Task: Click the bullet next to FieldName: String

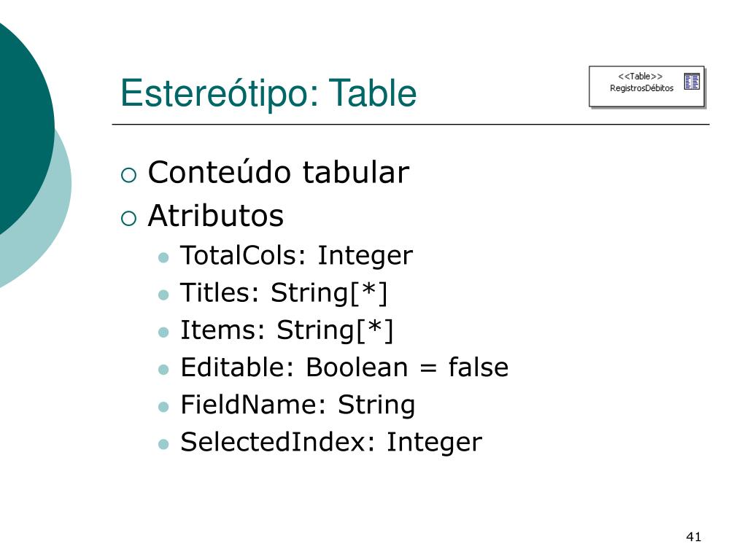Action: coord(163,407)
